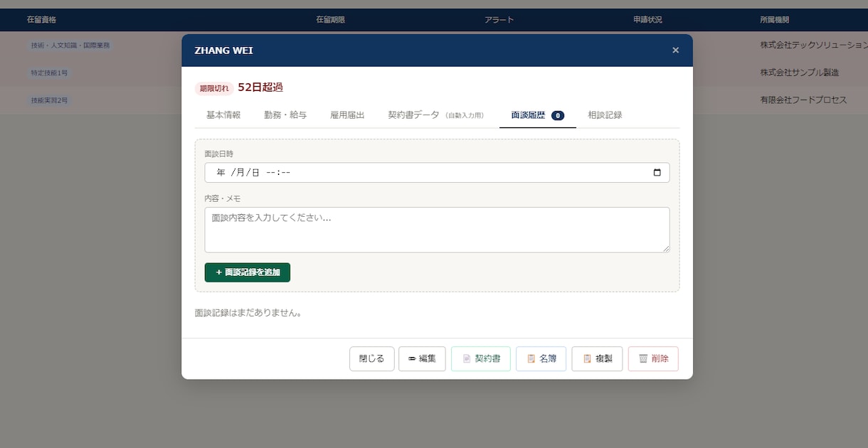Delete the record with 削除
The height and width of the screenshot is (448, 868).
point(653,359)
